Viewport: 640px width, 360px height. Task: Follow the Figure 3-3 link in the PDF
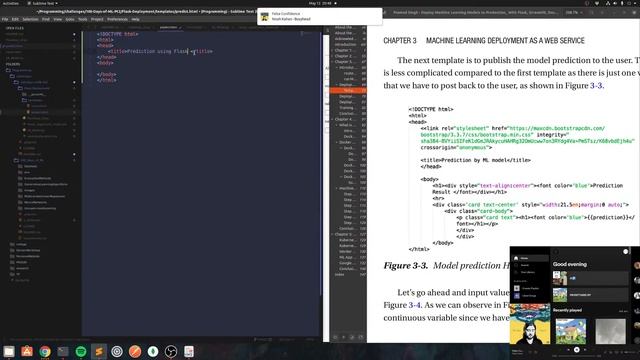(596, 86)
